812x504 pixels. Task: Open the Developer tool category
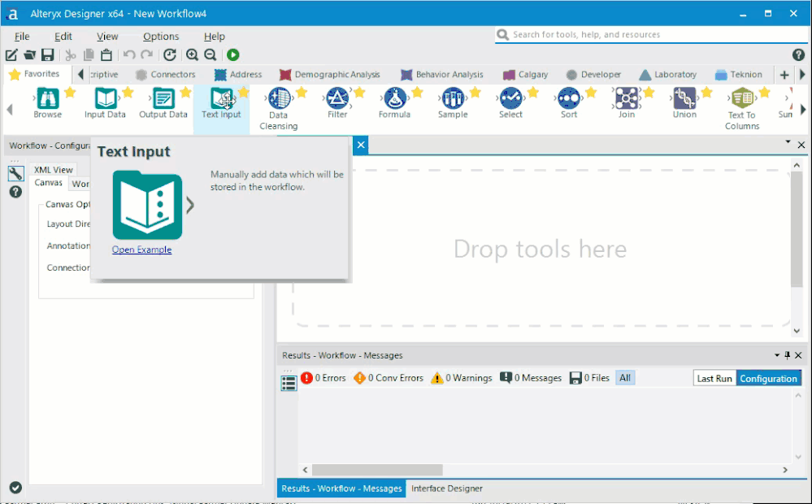(593, 75)
